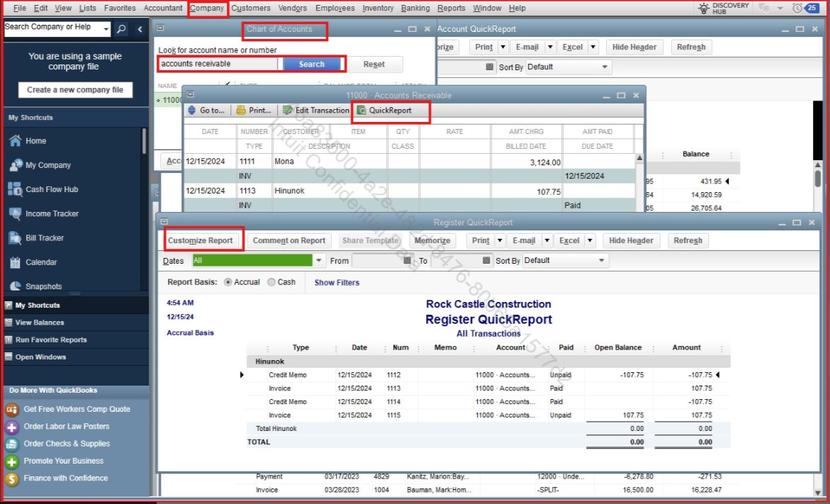Select Run Favorite Reports panel
Image resolution: width=830 pixels, height=504 pixels.
click(x=75, y=340)
